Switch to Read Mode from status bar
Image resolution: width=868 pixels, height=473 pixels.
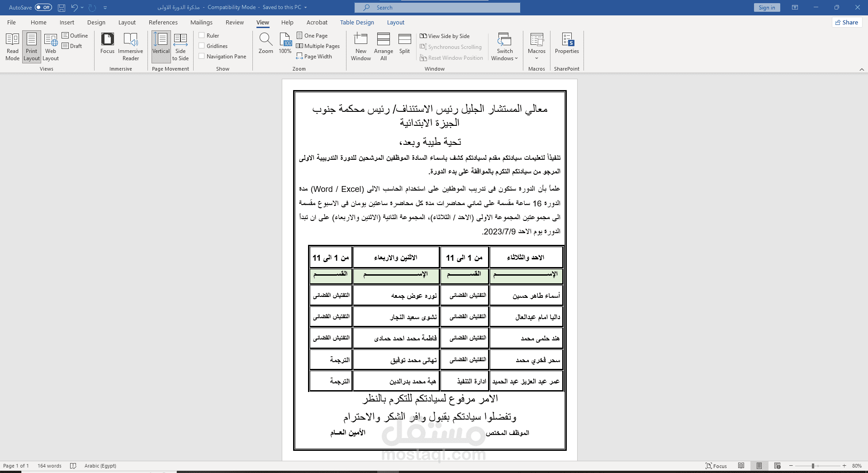741,466
